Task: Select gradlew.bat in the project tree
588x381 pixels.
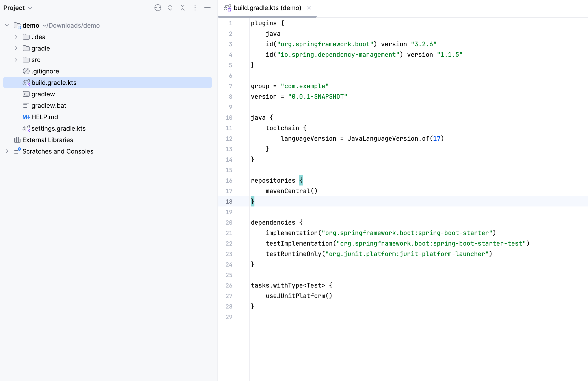Action: coord(49,106)
